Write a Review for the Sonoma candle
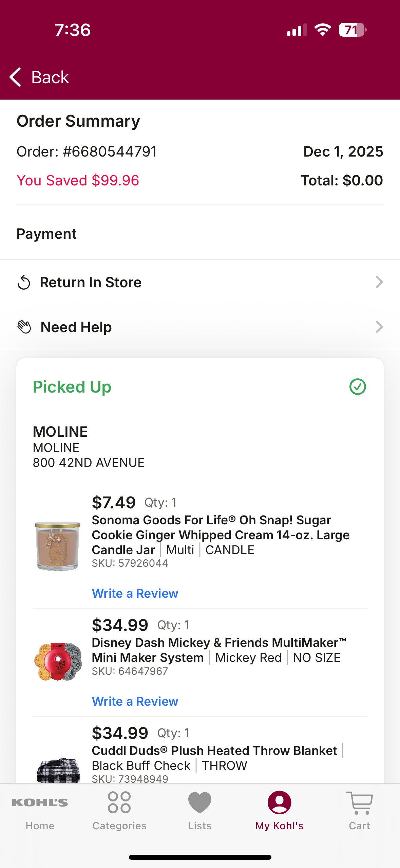 [x=135, y=593]
